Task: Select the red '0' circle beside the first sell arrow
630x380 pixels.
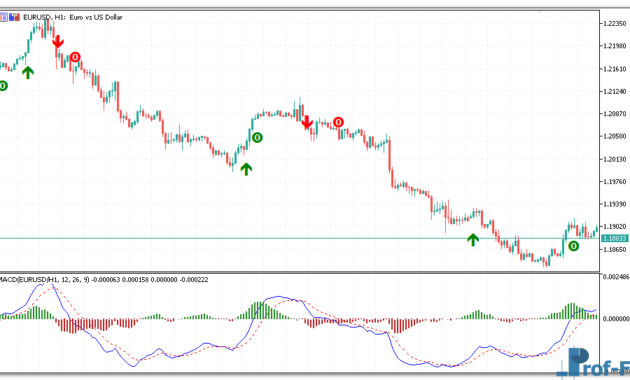Action: coord(75,57)
